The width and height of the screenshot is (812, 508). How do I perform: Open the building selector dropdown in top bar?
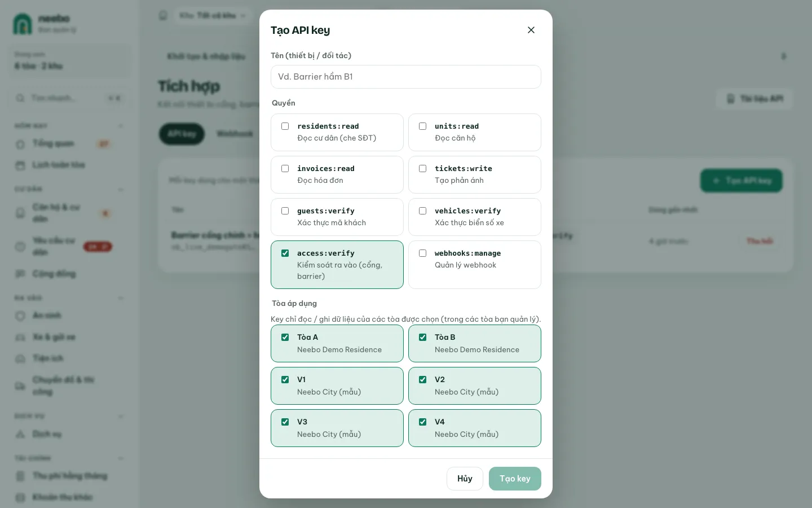[213, 15]
